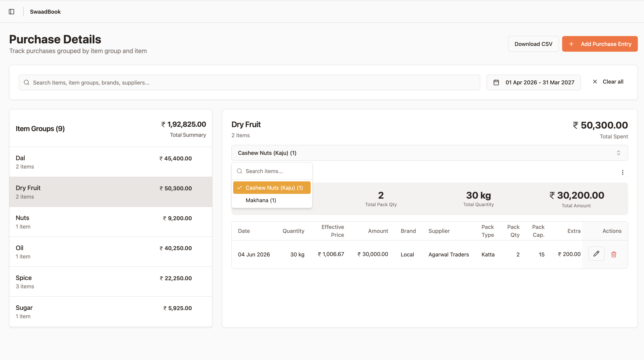This screenshot has width=644, height=360.
Task: Click the Total Pack Qty stat
Action: [x=381, y=199]
